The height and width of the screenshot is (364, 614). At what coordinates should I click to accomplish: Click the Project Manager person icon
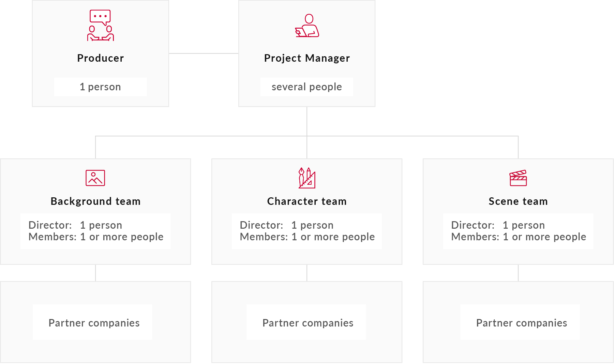coord(307,26)
